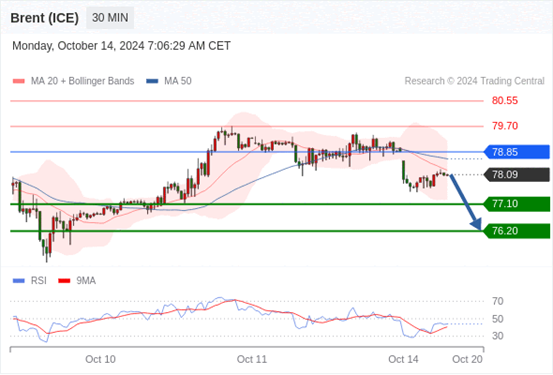The image size is (553, 375).
Task: Click the Oct 10 date axis label
Action: (x=101, y=359)
